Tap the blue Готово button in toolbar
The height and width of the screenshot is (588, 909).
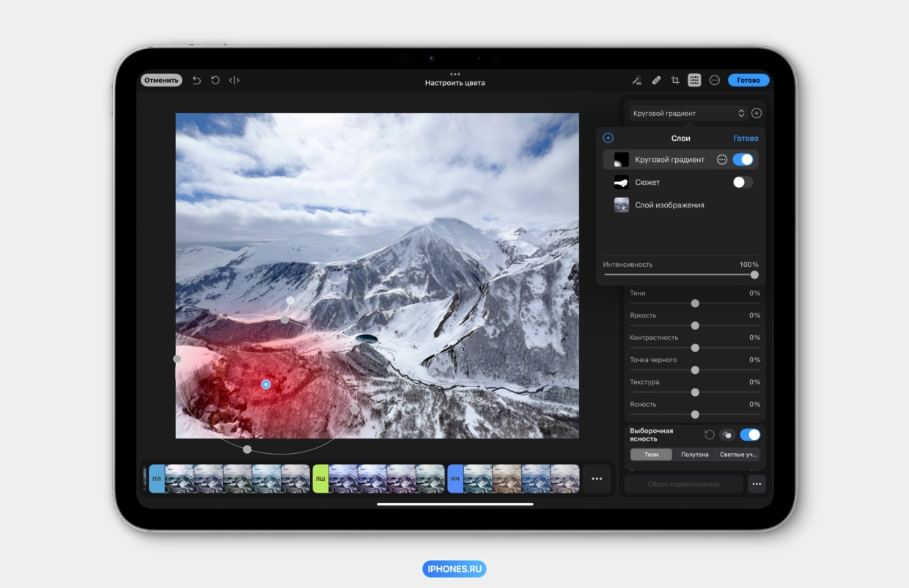point(748,81)
